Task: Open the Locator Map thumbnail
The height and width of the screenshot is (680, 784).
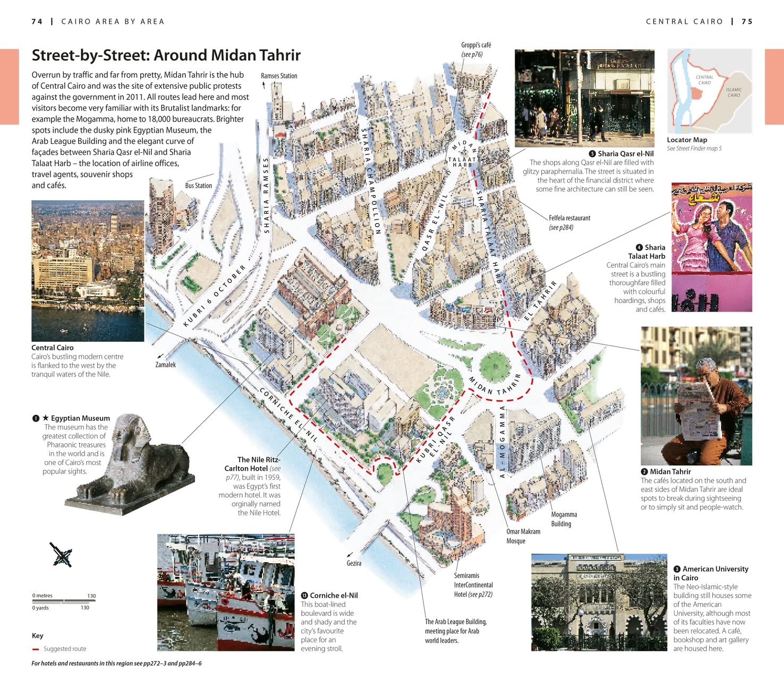Action: [710, 91]
